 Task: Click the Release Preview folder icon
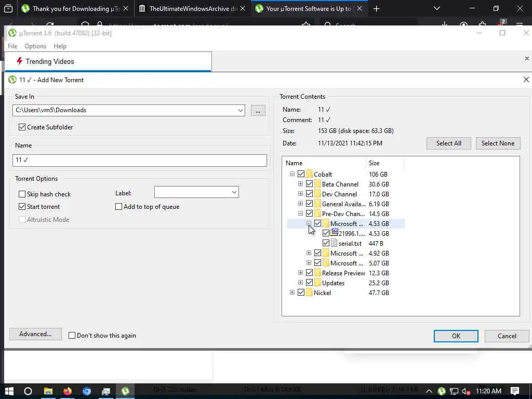[x=317, y=273]
